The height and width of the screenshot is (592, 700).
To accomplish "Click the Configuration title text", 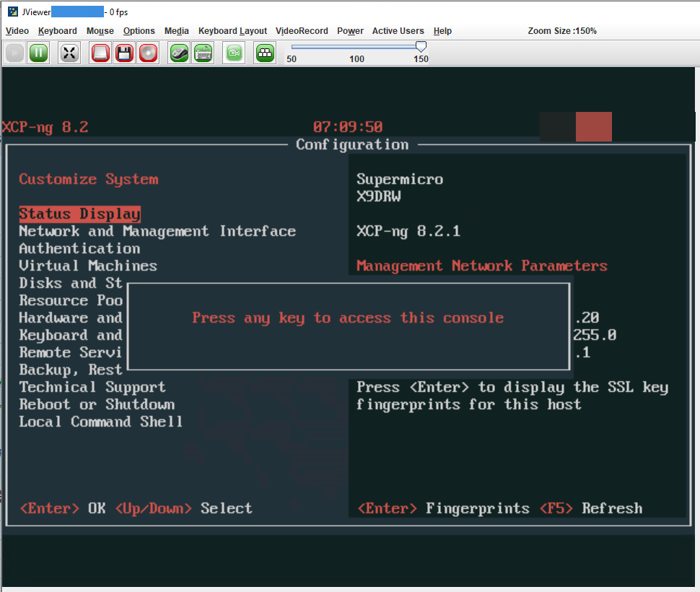I will pyautogui.click(x=352, y=144).
